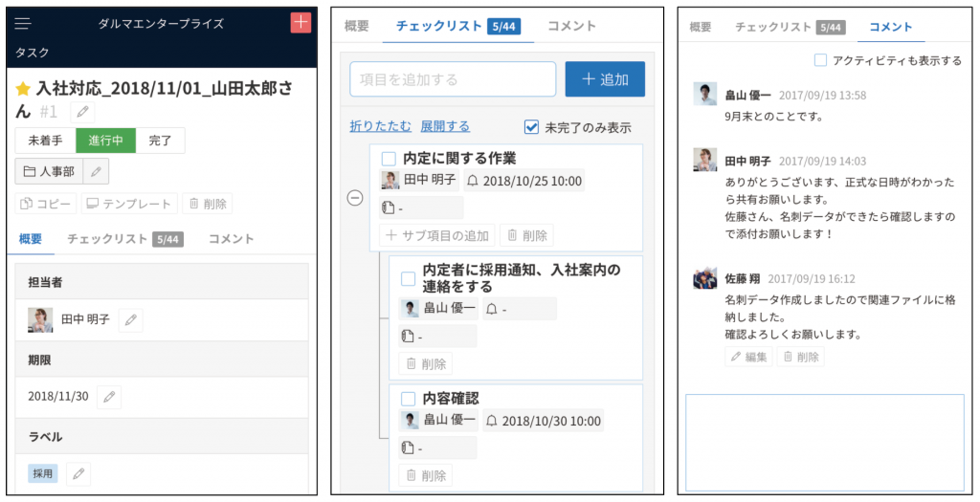The image size is (980, 502).
Task: Collapse subtasks with circled minus icon
Action: point(355,198)
